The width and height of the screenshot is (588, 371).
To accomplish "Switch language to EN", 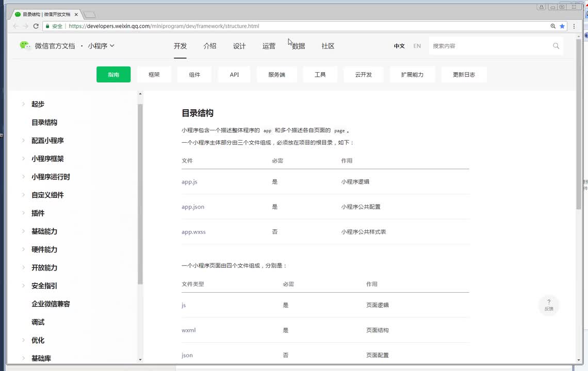I will pyautogui.click(x=417, y=46).
